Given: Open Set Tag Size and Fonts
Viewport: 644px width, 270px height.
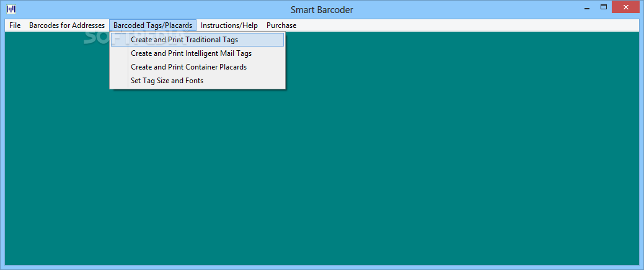Looking at the screenshot, I should click(x=197, y=81).
